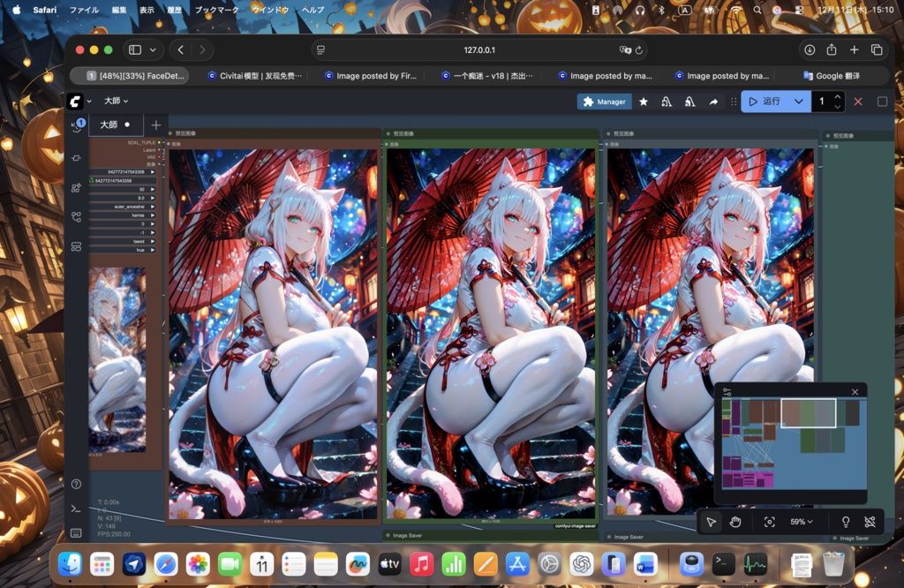Screen dimensions: 904x588
Task: Increase the batch count stepper
Action: click(x=837, y=97)
